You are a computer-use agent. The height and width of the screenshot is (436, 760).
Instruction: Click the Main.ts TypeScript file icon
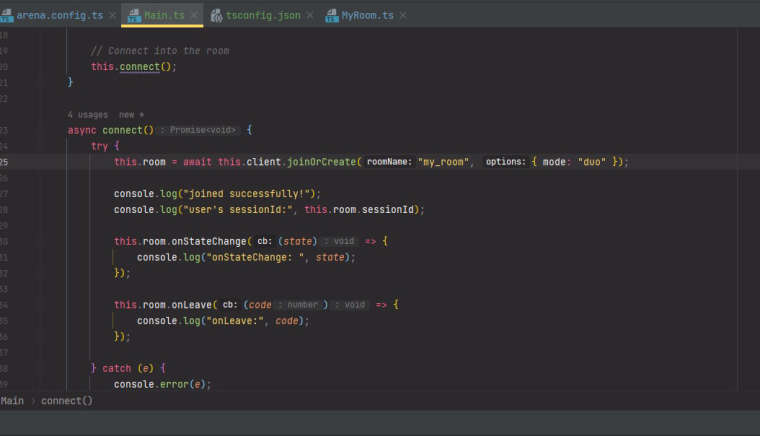tap(134, 16)
